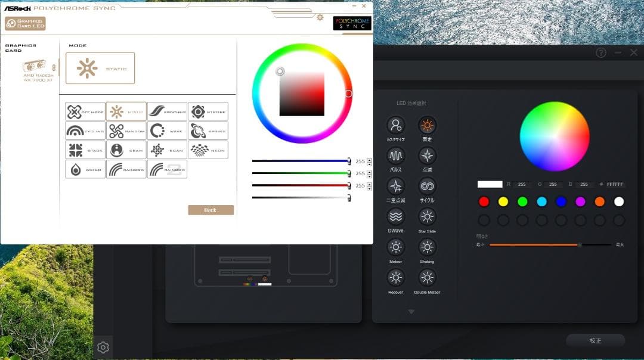The image size is (644, 360).
Task: Select the Breathing lighting mode
Action: [167, 111]
